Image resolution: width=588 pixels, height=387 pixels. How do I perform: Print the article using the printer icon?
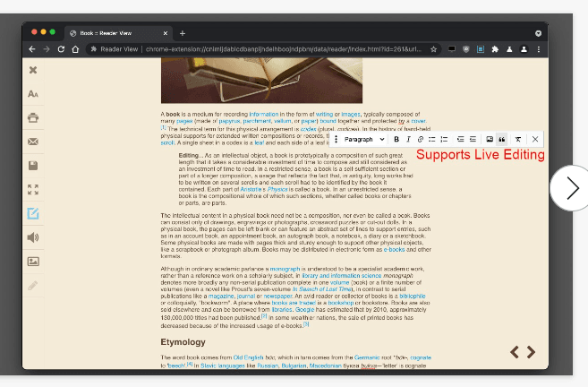pos(33,118)
